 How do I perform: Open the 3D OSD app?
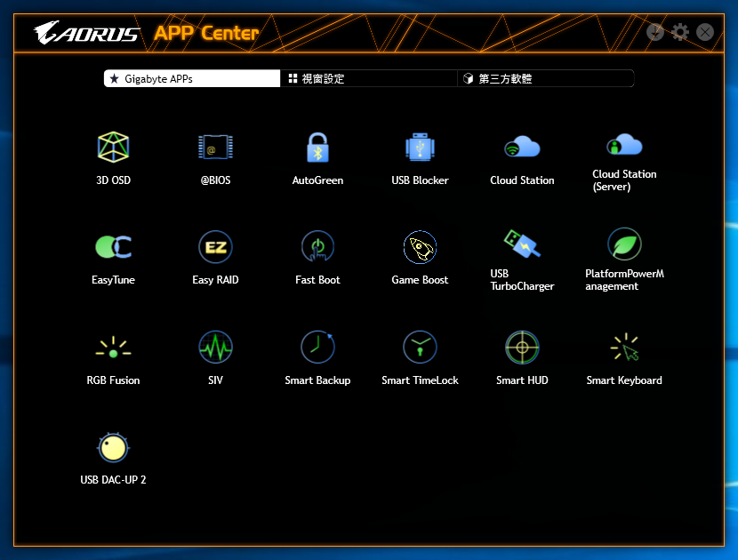coord(113,148)
